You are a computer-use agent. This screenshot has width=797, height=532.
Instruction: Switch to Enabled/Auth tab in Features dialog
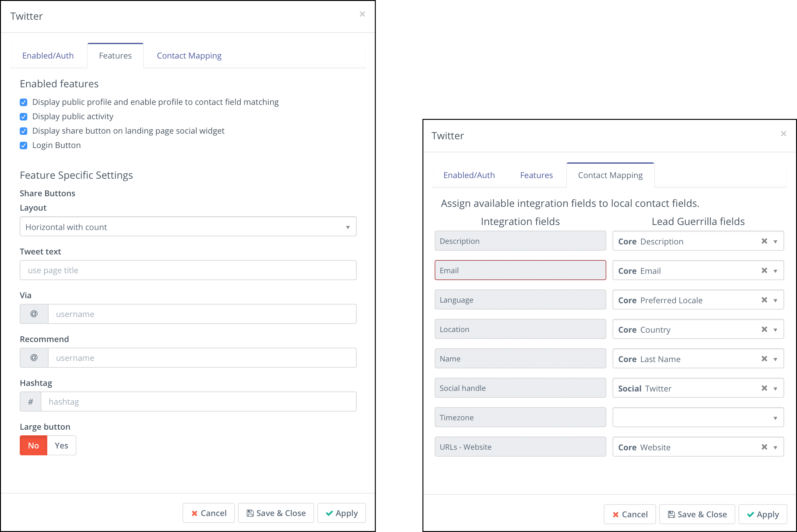(x=48, y=56)
